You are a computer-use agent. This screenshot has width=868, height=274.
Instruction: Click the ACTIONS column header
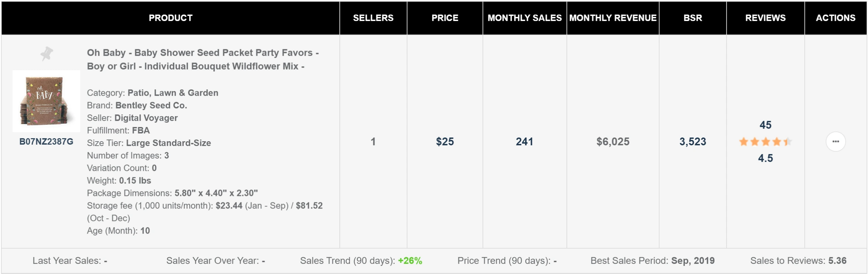click(x=835, y=18)
